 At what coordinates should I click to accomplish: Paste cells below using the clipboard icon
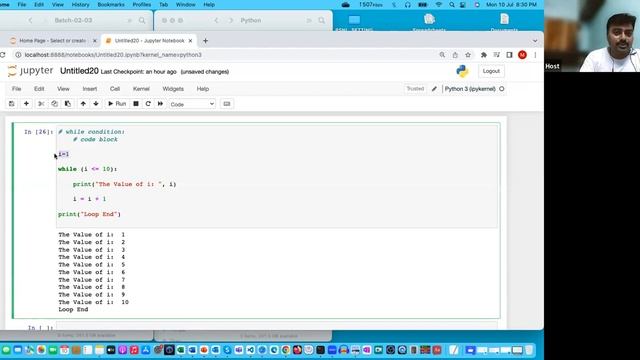[68, 104]
